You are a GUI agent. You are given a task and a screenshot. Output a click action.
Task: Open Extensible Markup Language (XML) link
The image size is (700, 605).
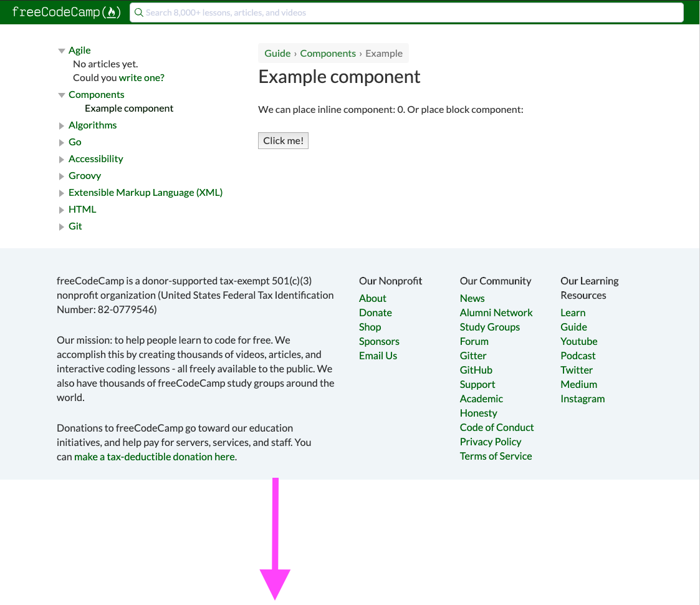coord(145,192)
